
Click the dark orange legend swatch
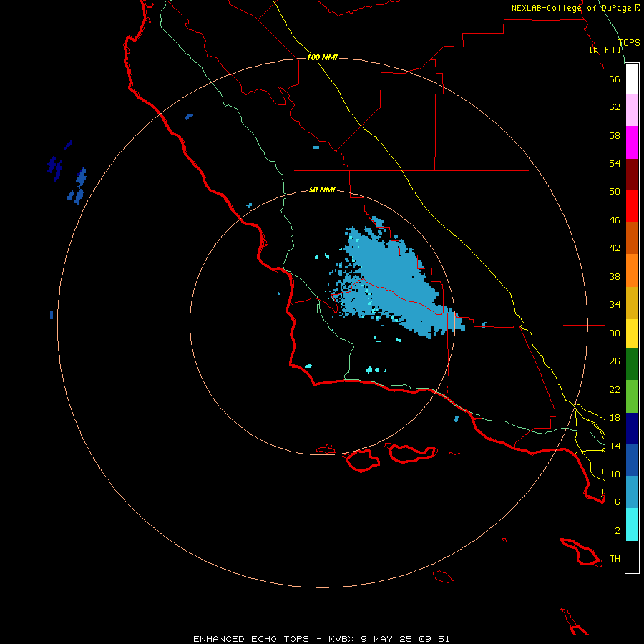point(632,238)
